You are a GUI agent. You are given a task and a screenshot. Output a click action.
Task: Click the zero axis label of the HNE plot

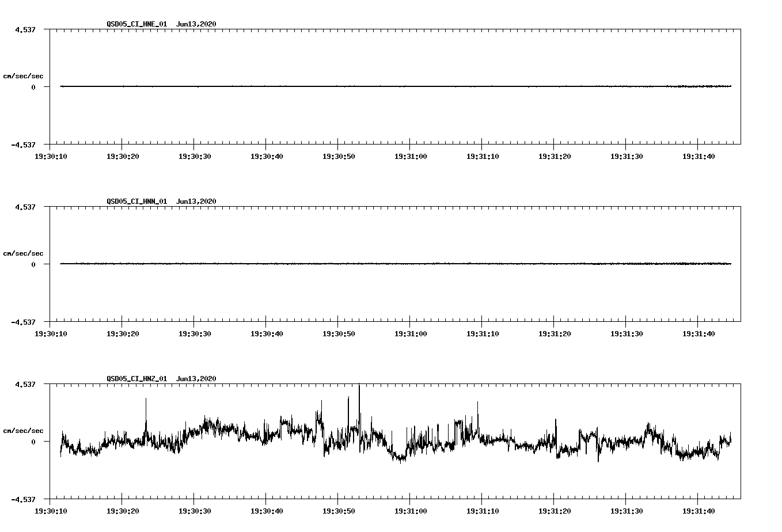click(33, 87)
